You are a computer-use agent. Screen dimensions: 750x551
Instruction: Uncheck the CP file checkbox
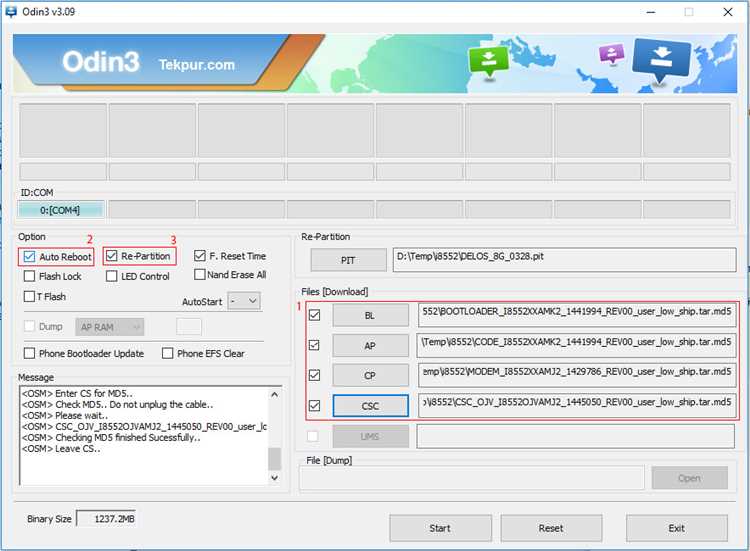pos(315,375)
